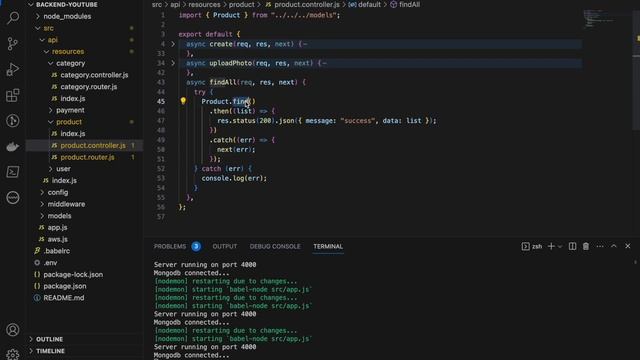Viewport: 640px width, 360px height.
Task: Open .babelrc file
Action: pyautogui.click(x=56, y=251)
